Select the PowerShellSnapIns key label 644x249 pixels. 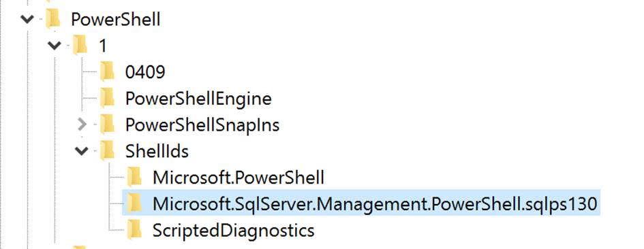coord(202,124)
